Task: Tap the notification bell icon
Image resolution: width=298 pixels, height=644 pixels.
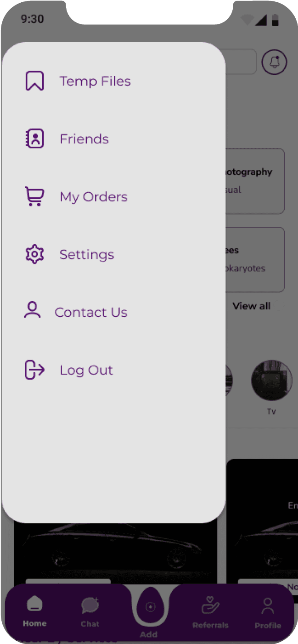Action: pos(275,62)
